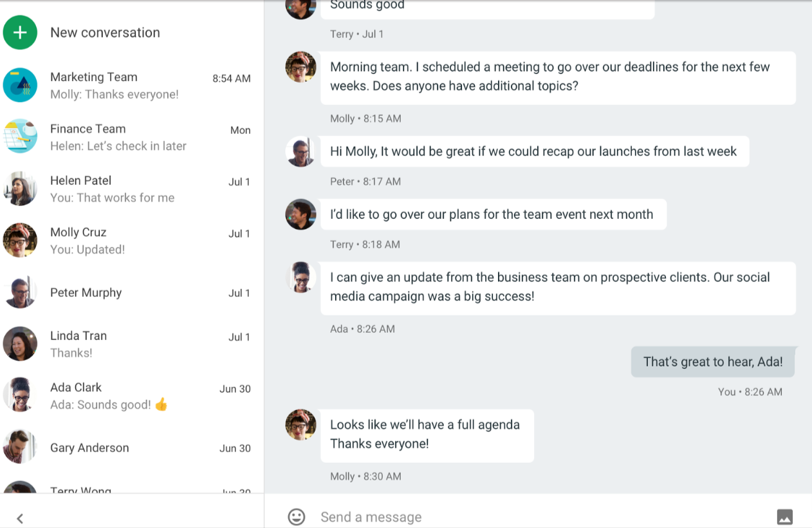
Task: Open chat with Helen Patel
Action: tap(129, 189)
